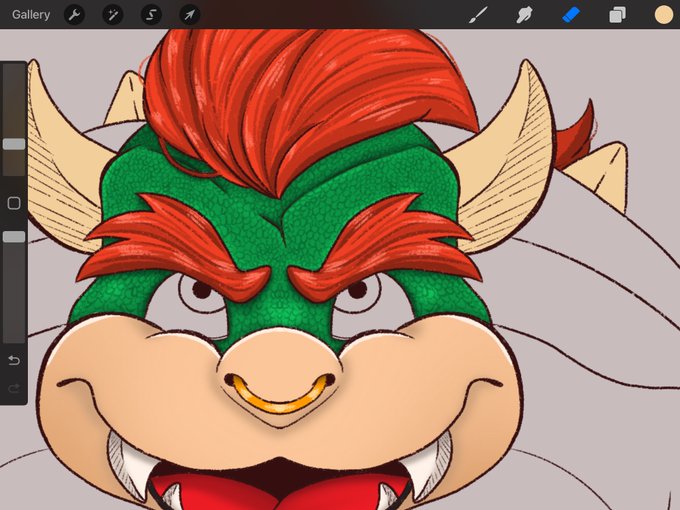Open the Layers panel
The height and width of the screenshot is (510, 680).
pos(618,15)
